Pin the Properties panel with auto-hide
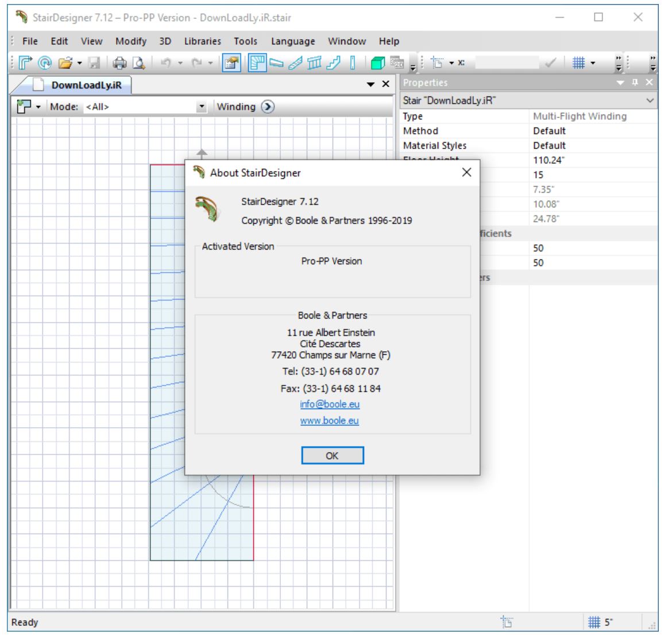 [635, 83]
